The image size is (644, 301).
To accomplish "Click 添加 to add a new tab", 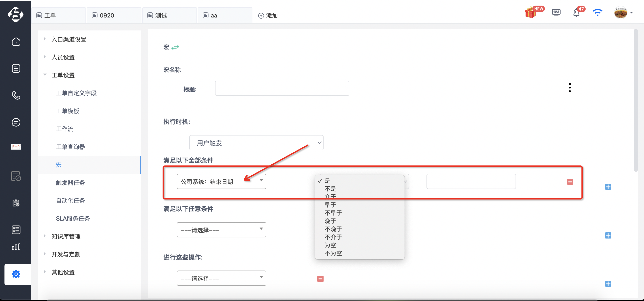I will click(x=268, y=15).
